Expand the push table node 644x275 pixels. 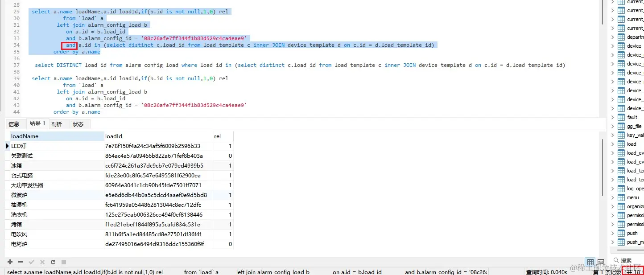[x=612, y=233]
